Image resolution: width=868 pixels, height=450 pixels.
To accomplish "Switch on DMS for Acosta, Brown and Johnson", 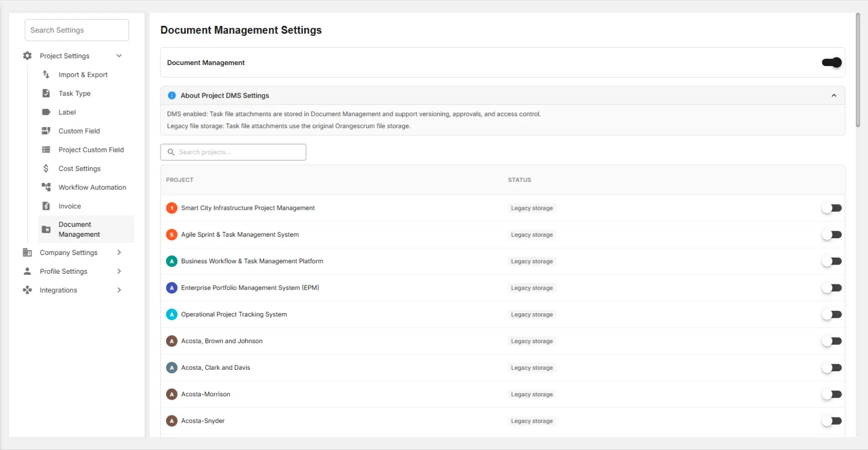I will [832, 341].
